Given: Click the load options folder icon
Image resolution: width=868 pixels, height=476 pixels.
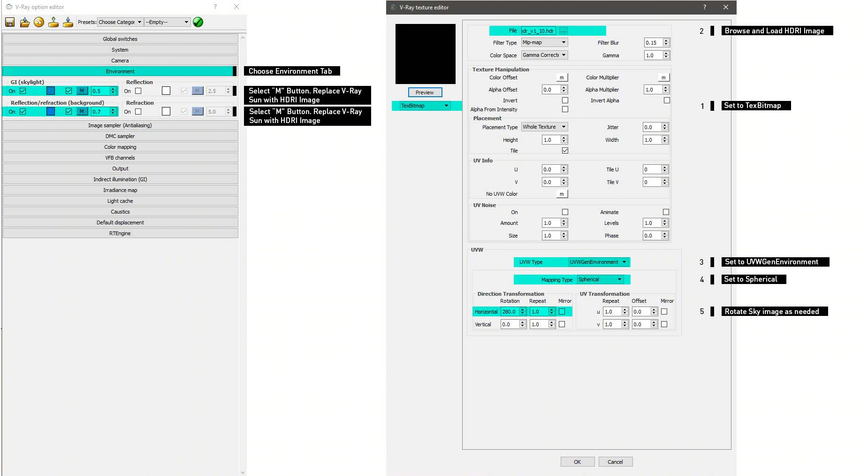Looking at the screenshot, I should tap(24, 22).
